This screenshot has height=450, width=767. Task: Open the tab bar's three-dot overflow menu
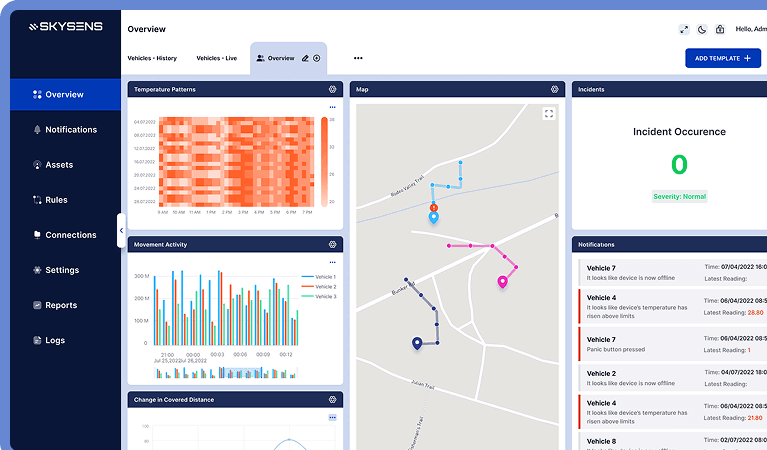coord(358,58)
